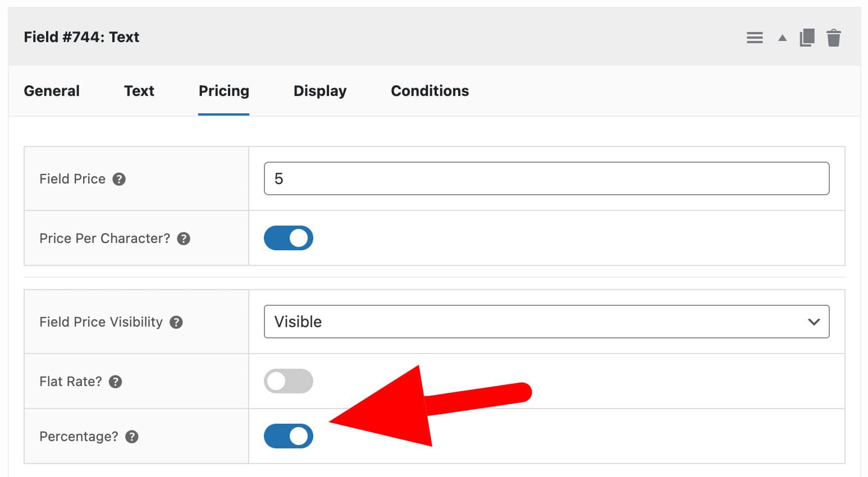Collapse Field #744 with the up arrow
Viewport: 868px width, 477px height.
coord(782,37)
